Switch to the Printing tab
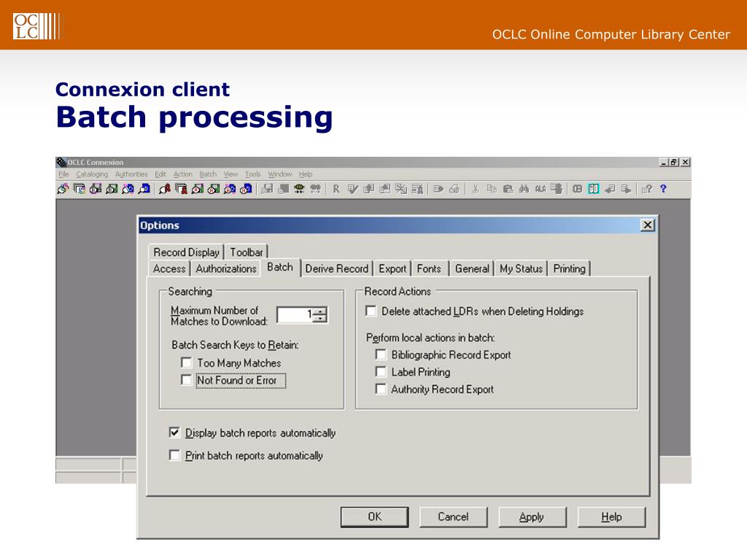This screenshot has height=560, width=747. (569, 268)
